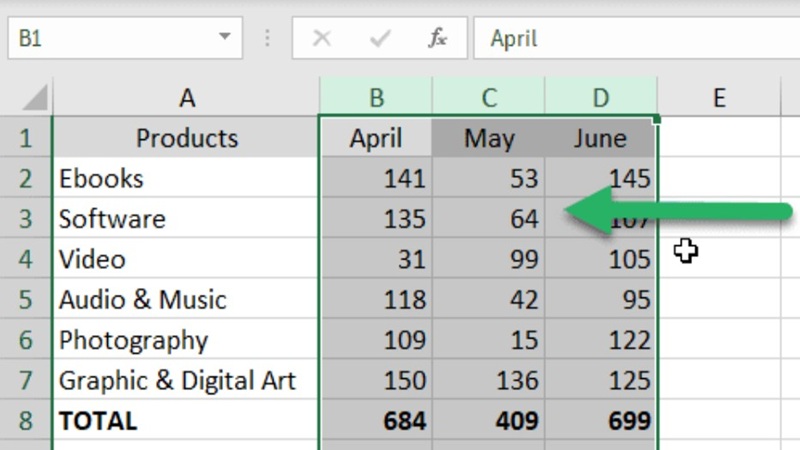Viewport: 800px width, 450px height.
Task: Click the formula bar expand dots handle
Action: pos(267,38)
